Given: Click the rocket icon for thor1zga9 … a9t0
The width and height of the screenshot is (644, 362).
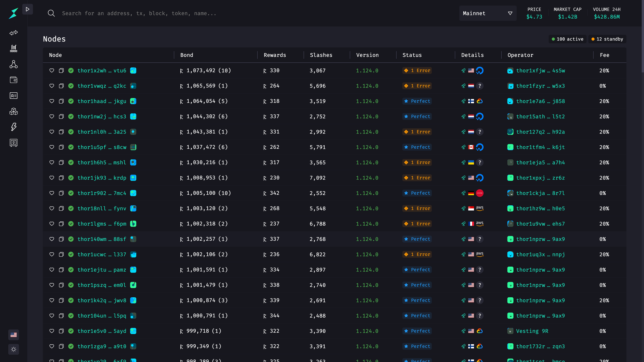Looking at the screenshot, I should [463, 346].
